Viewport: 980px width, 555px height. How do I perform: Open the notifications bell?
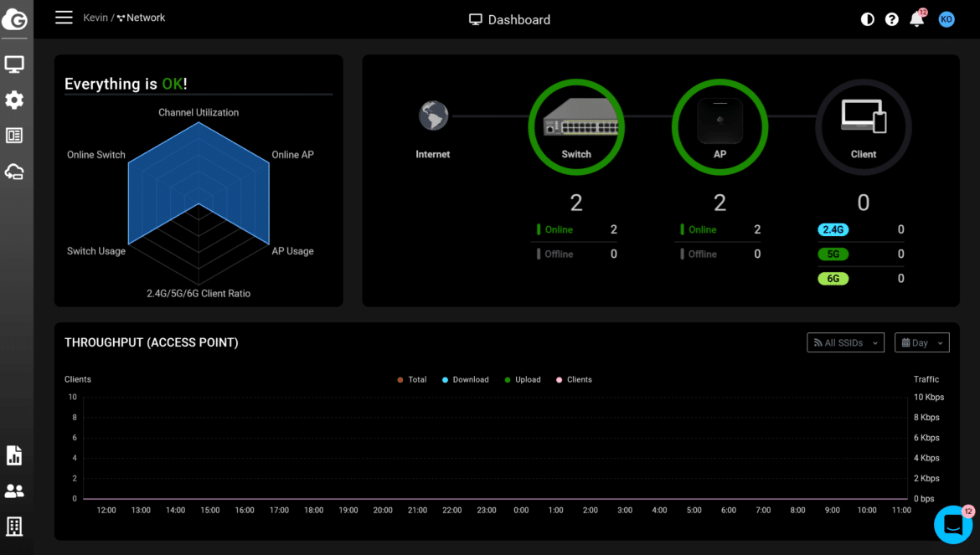(x=917, y=18)
